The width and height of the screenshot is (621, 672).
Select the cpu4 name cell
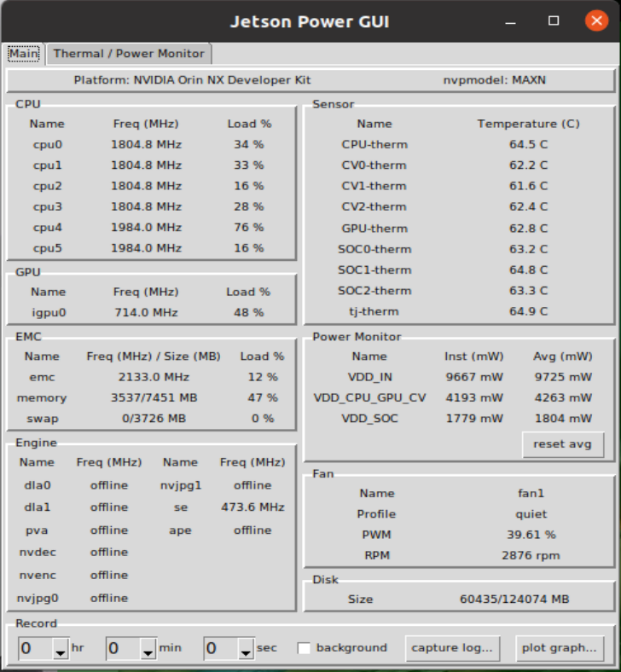point(48,227)
